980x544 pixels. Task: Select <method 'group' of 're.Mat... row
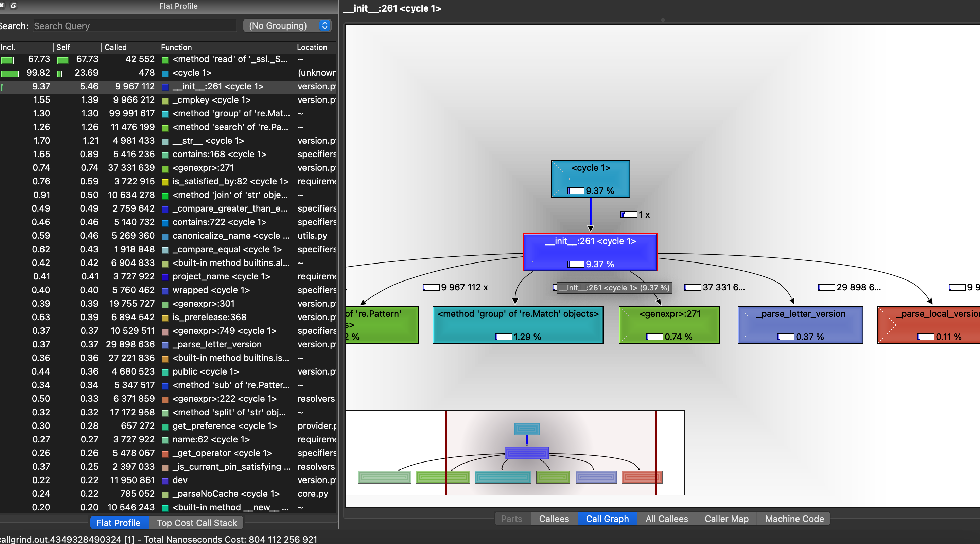tap(168, 114)
